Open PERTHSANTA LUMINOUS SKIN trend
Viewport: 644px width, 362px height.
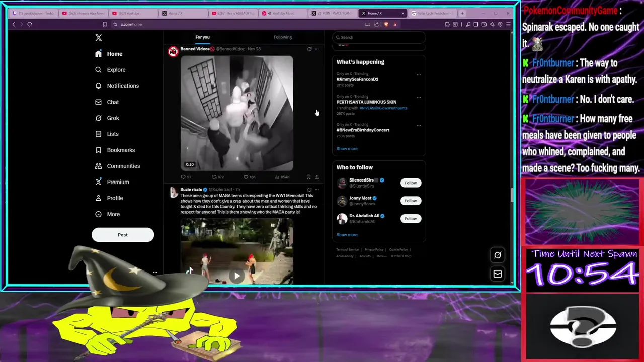[x=366, y=102]
